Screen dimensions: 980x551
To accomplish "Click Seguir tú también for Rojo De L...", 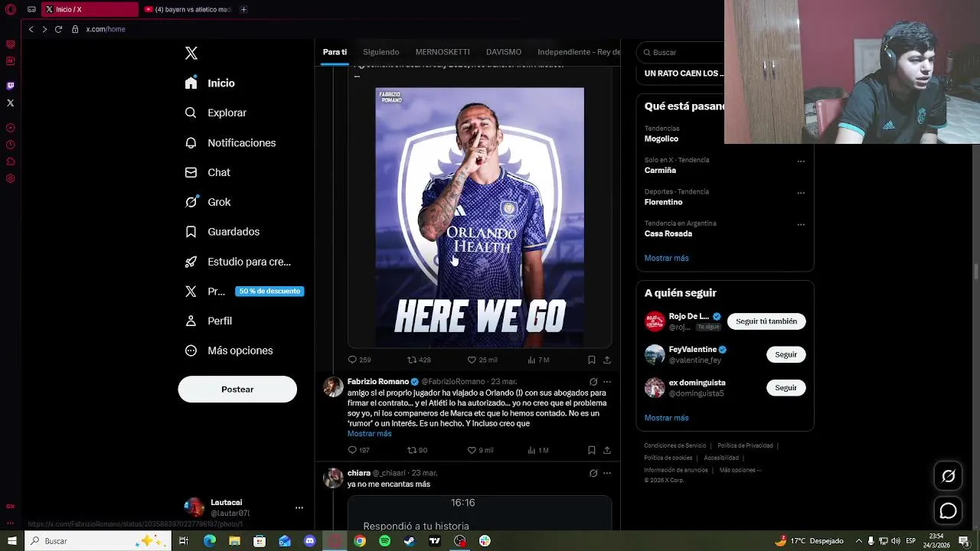I will click(x=766, y=321).
